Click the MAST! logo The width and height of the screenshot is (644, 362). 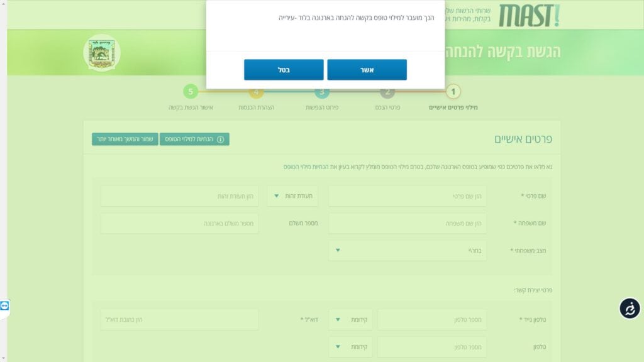click(x=528, y=16)
